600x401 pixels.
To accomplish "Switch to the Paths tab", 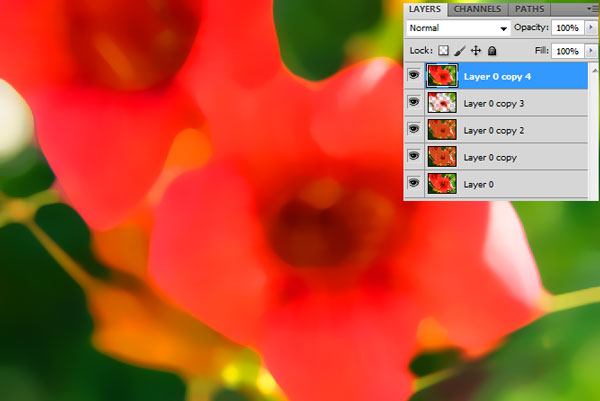I will coord(529,9).
